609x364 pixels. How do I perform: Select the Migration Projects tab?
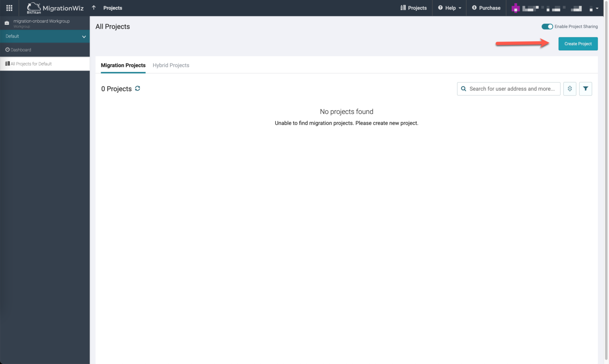tap(123, 65)
